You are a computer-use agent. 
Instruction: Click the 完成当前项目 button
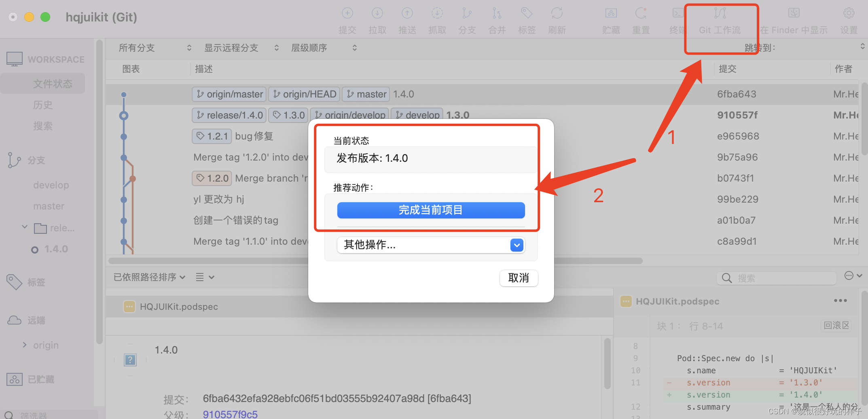[x=431, y=210]
